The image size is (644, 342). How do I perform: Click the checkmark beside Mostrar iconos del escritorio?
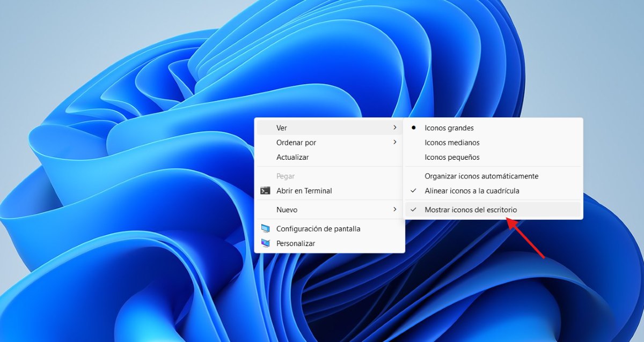(414, 210)
